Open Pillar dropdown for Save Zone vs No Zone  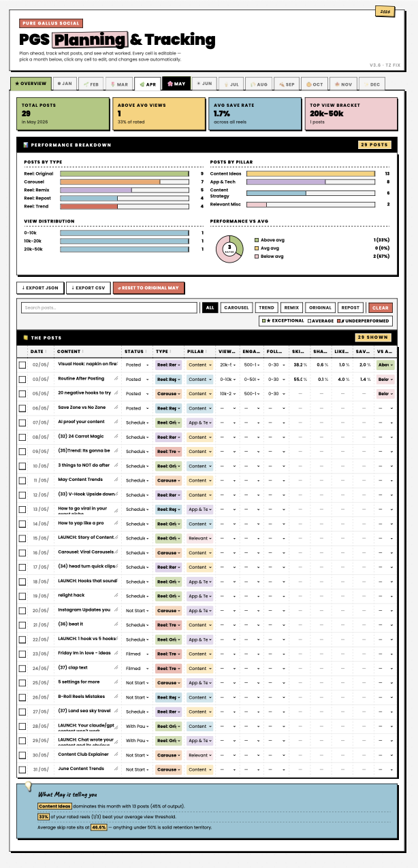pyautogui.click(x=199, y=408)
